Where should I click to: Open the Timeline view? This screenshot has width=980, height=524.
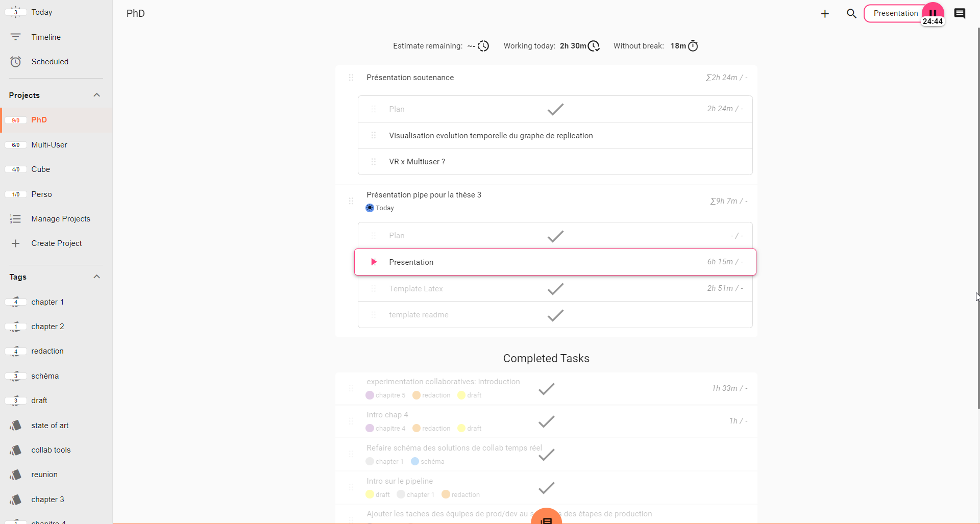[x=46, y=37]
